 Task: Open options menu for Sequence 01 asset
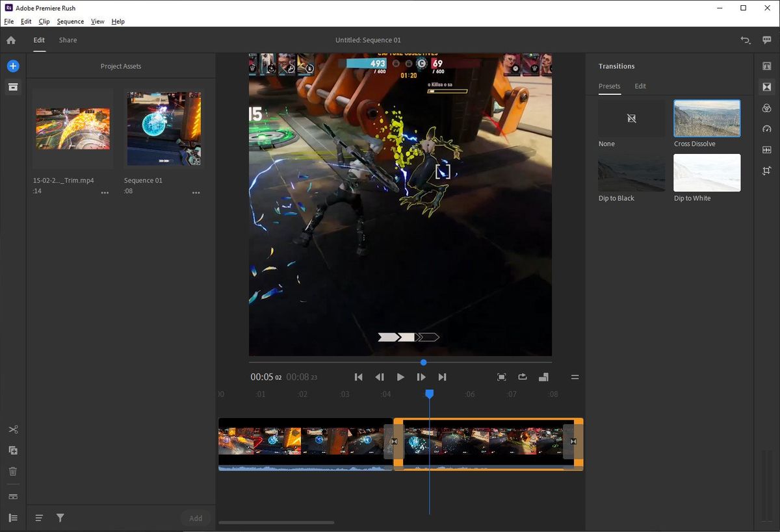[x=196, y=192]
